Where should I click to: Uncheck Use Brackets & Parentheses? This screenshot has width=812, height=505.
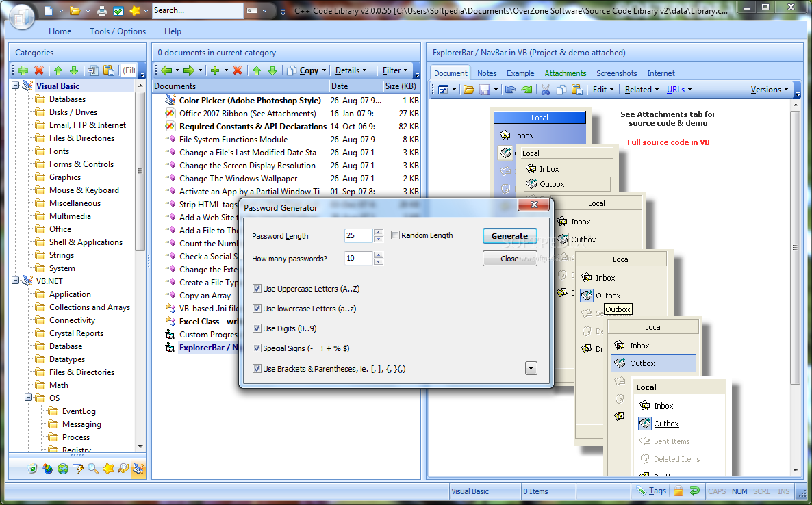click(257, 369)
